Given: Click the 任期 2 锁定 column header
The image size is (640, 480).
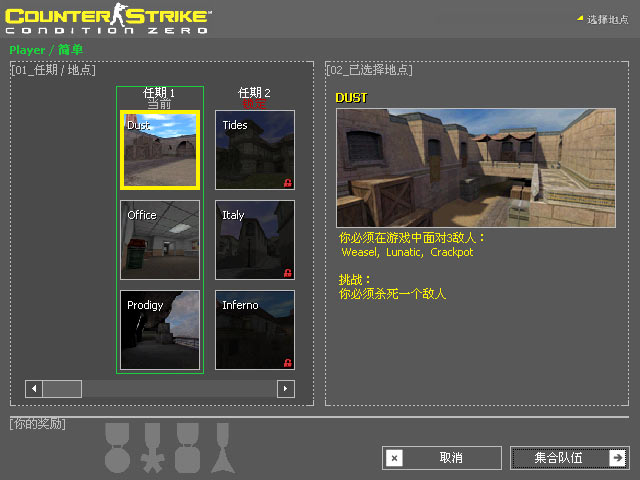Looking at the screenshot, I should tap(254, 98).
